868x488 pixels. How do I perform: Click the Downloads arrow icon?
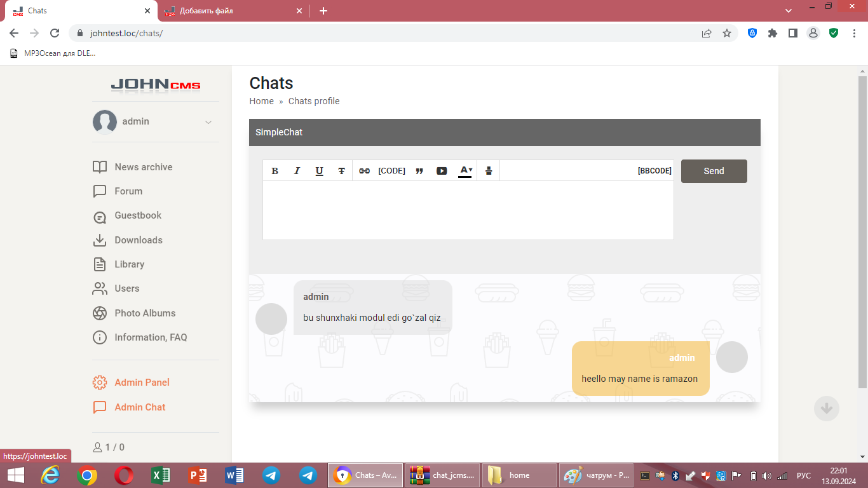(x=100, y=240)
